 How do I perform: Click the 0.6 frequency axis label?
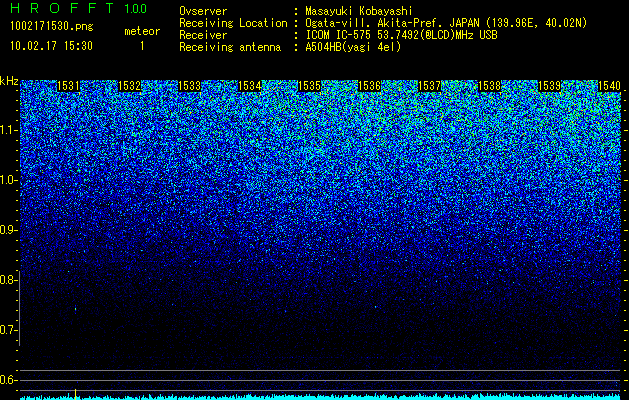tap(8, 380)
